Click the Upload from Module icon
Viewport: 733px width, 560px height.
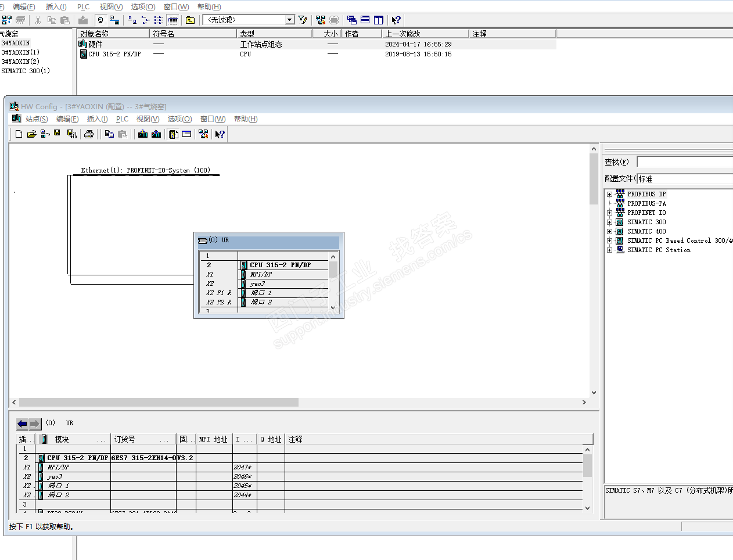156,134
